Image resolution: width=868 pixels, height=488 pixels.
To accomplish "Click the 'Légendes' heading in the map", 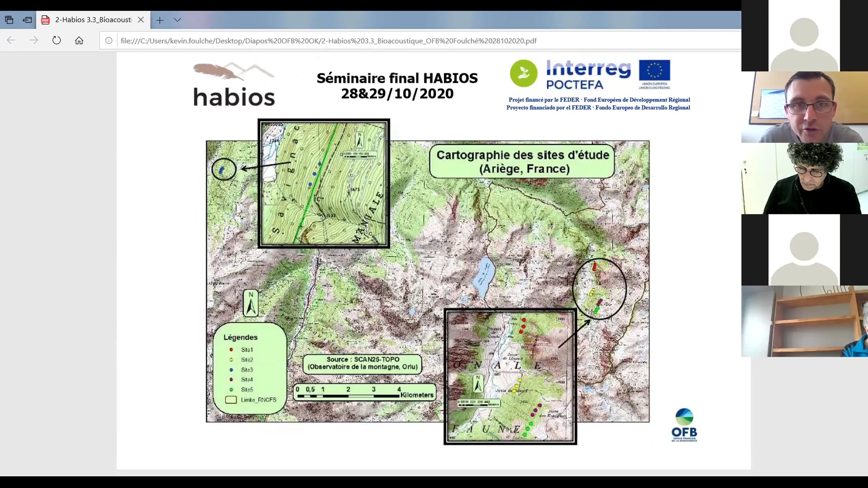I will point(241,337).
